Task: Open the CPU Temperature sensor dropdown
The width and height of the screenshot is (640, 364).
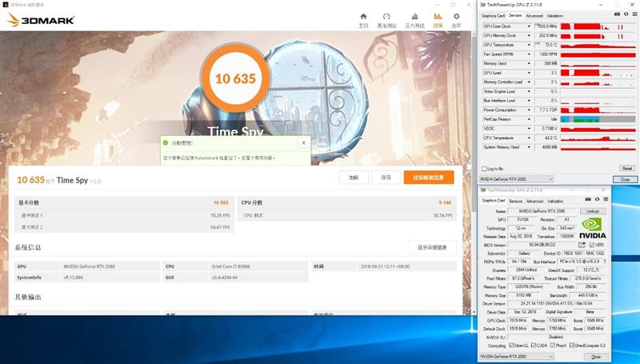Action: coord(529,138)
